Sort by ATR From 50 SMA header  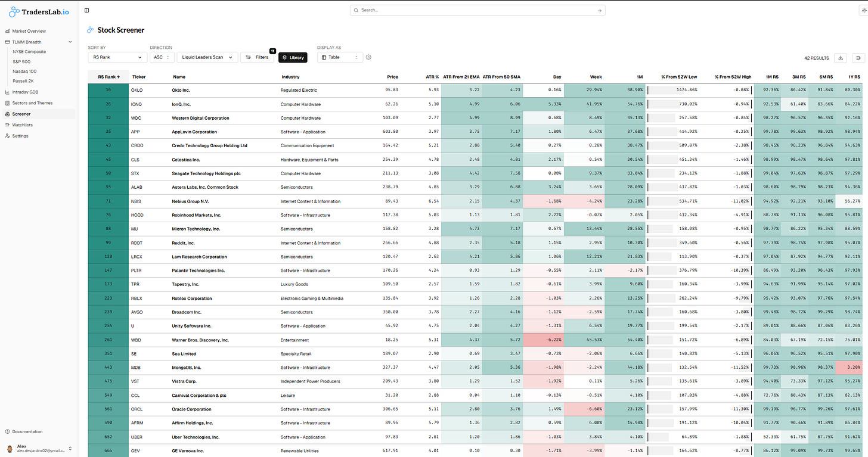pos(502,77)
